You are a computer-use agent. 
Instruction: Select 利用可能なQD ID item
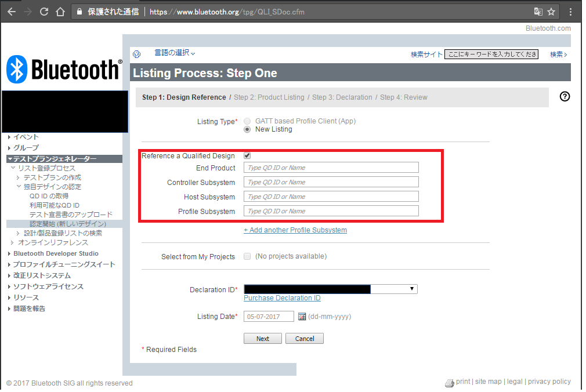pyautogui.click(x=55, y=205)
